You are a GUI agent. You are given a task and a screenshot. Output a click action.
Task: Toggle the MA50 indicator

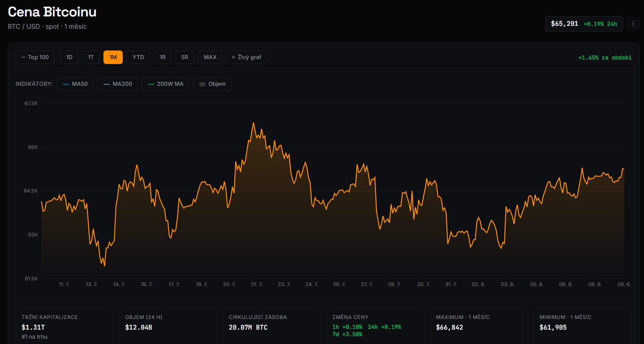(75, 84)
